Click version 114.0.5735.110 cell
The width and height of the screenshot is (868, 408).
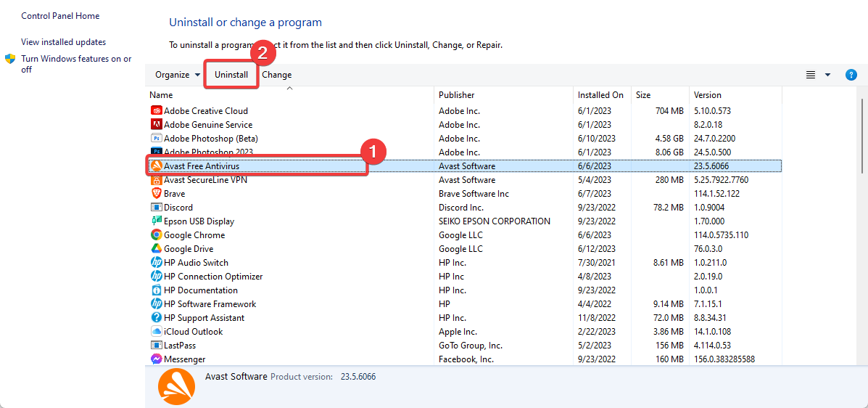(x=722, y=235)
